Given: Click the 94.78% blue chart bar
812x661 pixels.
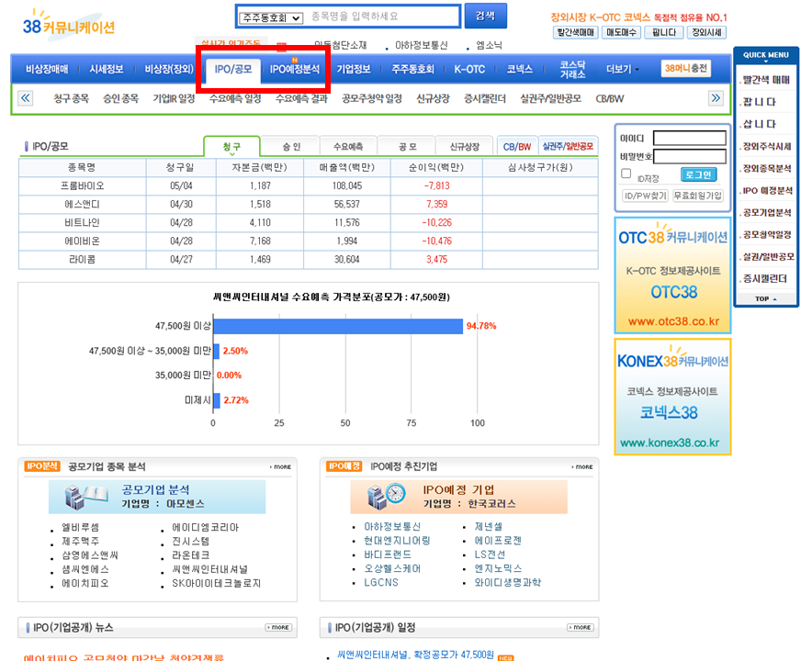Looking at the screenshot, I should coord(338,326).
